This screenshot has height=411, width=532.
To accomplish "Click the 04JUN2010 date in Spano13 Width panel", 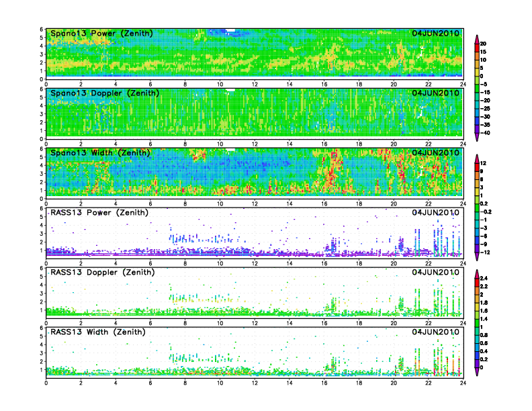I will coord(436,152).
